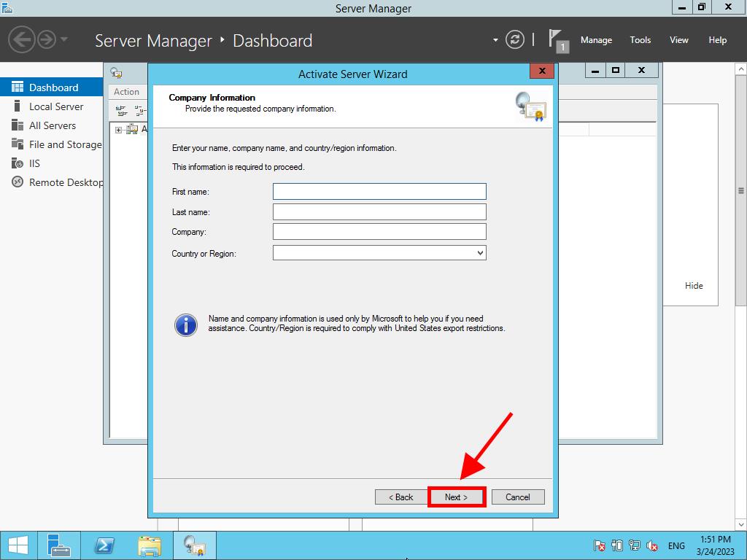Image resolution: width=747 pixels, height=560 pixels.
Task: Open Server Manager from the taskbar
Action: pyautogui.click(x=59, y=545)
